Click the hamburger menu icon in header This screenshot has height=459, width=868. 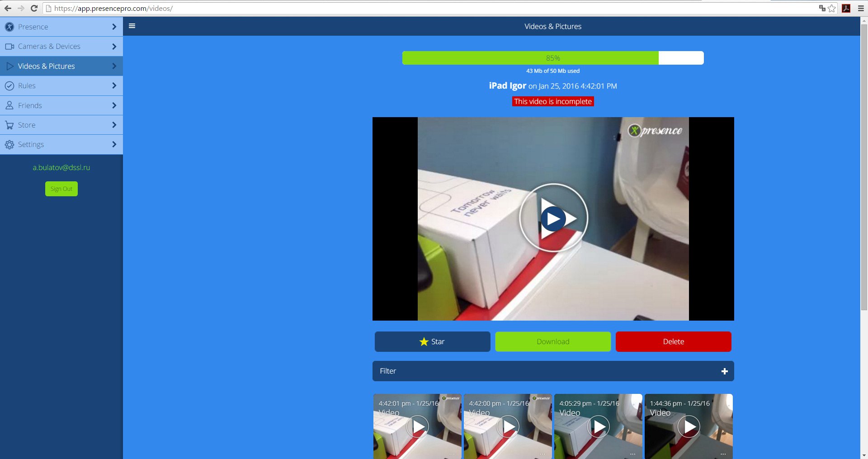click(132, 26)
